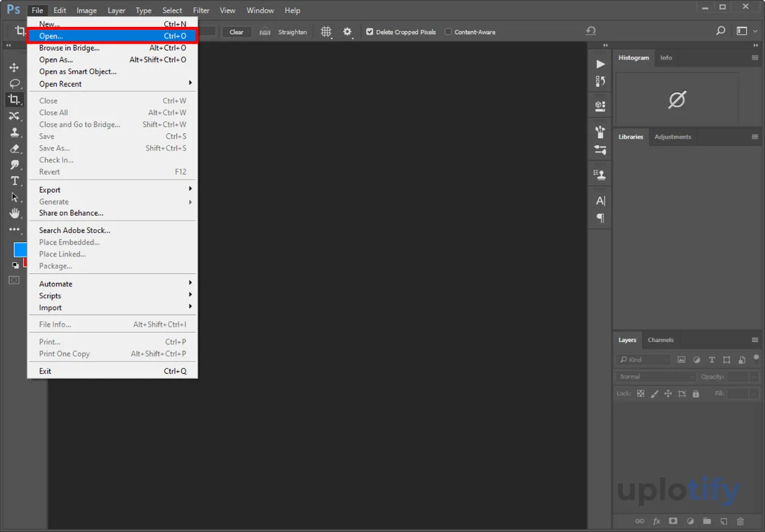Open crop settings gear menu

click(x=348, y=32)
